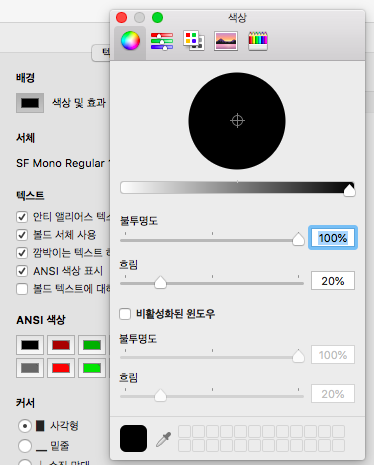374x465 pixels.
Task: Close the 색상 color panel
Action: 121,17
